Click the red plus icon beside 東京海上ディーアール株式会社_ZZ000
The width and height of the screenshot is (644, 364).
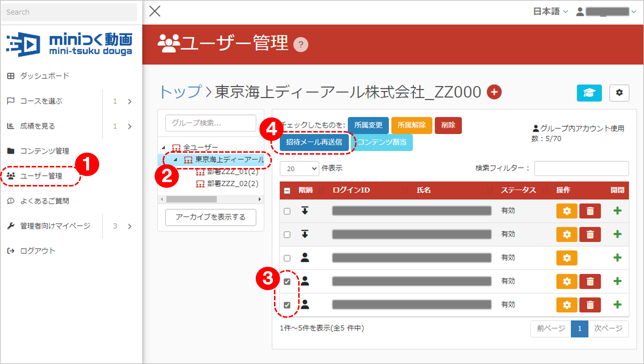point(494,92)
